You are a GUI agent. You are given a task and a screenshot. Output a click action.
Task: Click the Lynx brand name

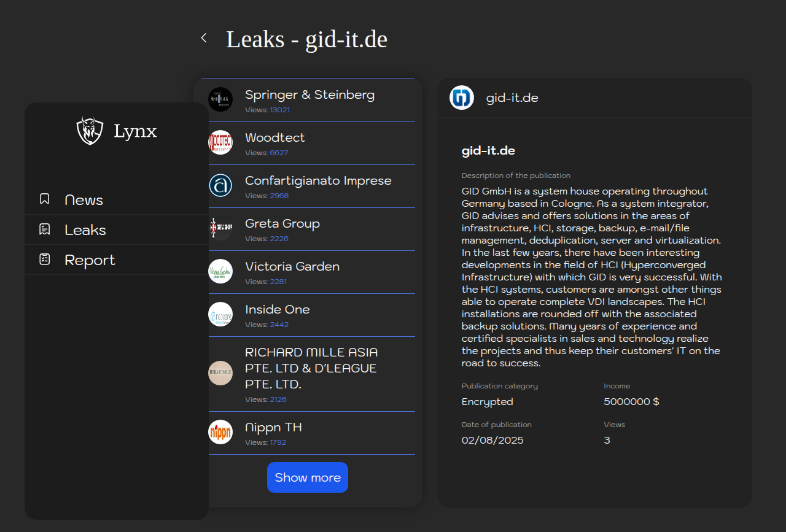(x=135, y=131)
